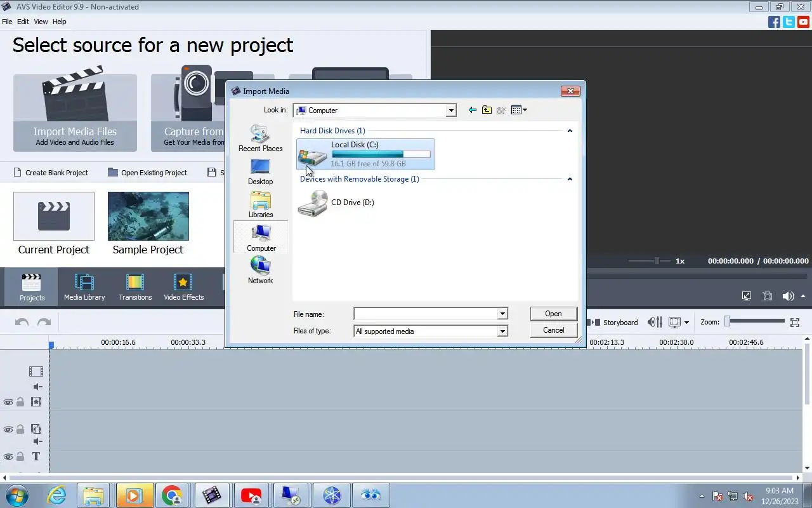Lock the text track

point(20,457)
